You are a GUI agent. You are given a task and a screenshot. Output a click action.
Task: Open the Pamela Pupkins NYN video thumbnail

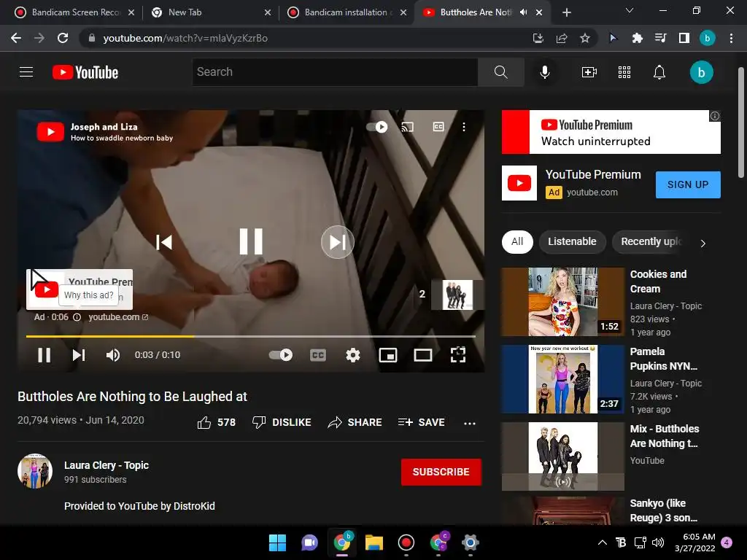(x=562, y=379)
